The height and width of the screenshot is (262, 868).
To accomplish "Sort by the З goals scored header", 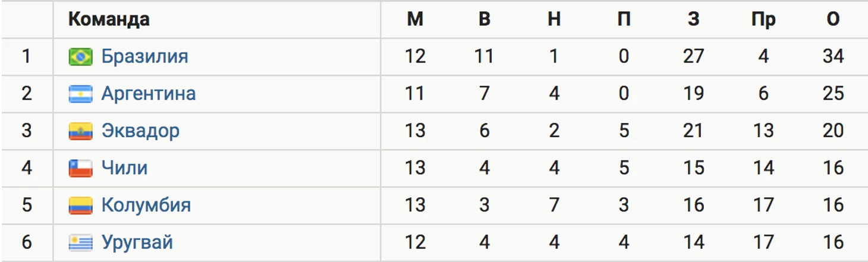I will click(x=693, y=20).
